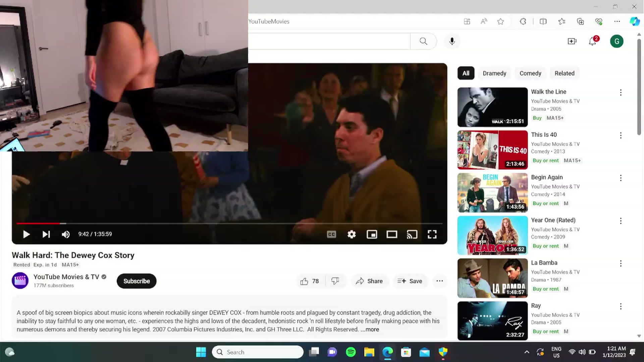Click the Begin Again title link
Screen dimensions: 644x362
click(x=547, y=177)
